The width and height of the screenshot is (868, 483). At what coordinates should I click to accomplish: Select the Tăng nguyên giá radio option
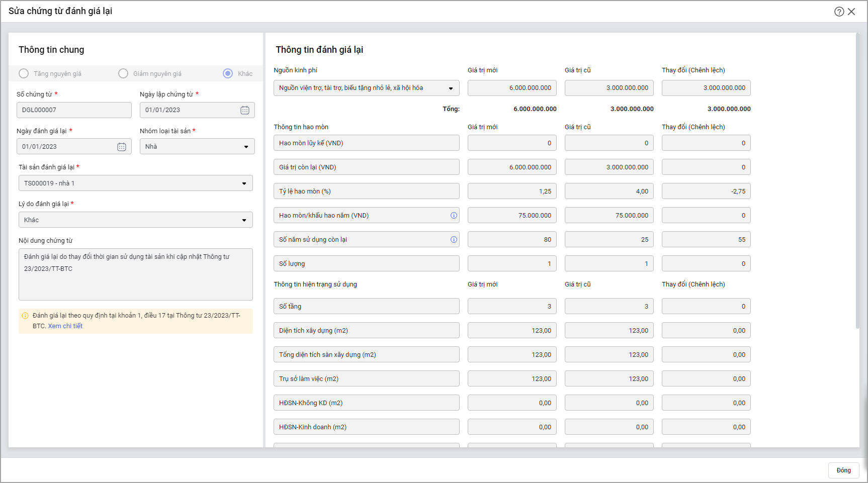24,74
